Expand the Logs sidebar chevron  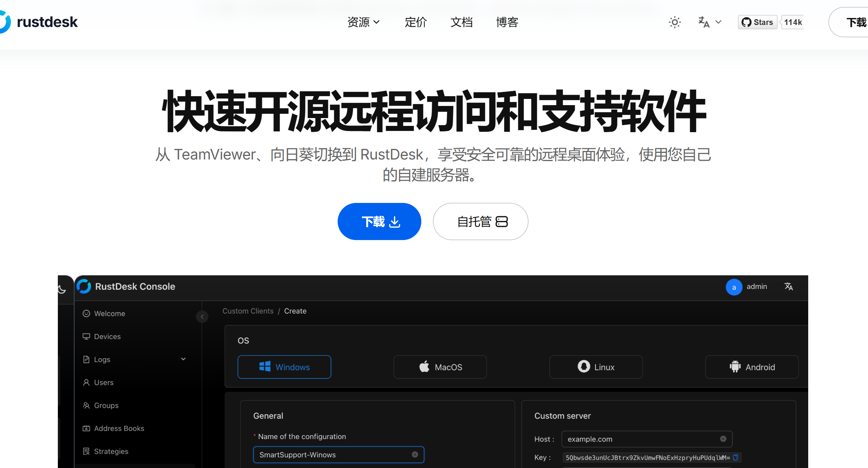[183, 359]
